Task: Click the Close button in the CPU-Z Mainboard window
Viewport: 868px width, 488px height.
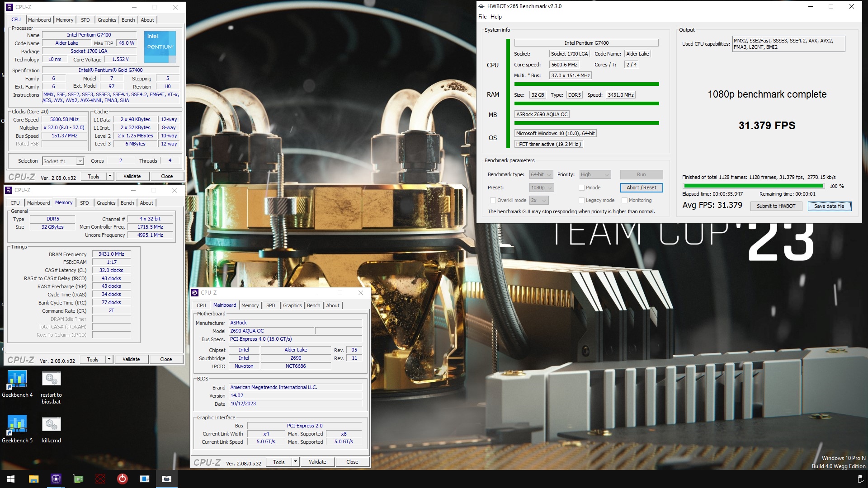Action: point(352,462)
